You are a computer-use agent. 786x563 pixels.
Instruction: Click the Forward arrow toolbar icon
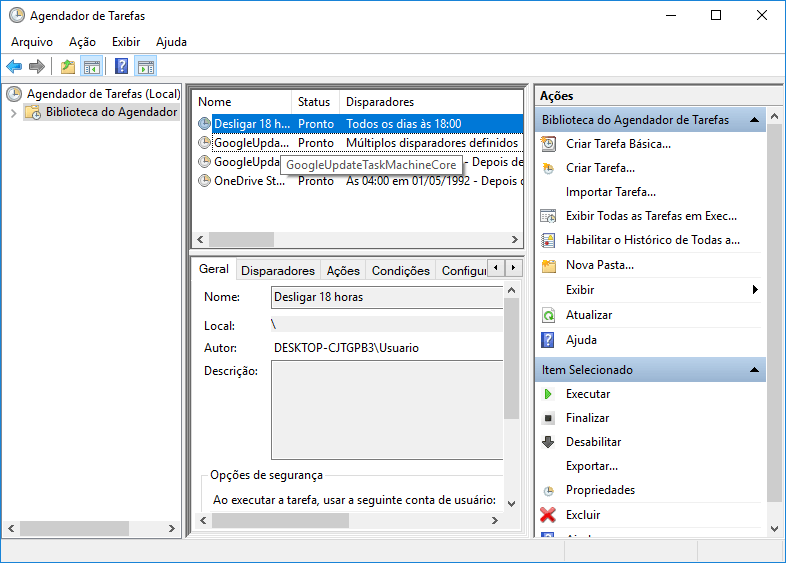pyautogui.click(x=37, y=66)
